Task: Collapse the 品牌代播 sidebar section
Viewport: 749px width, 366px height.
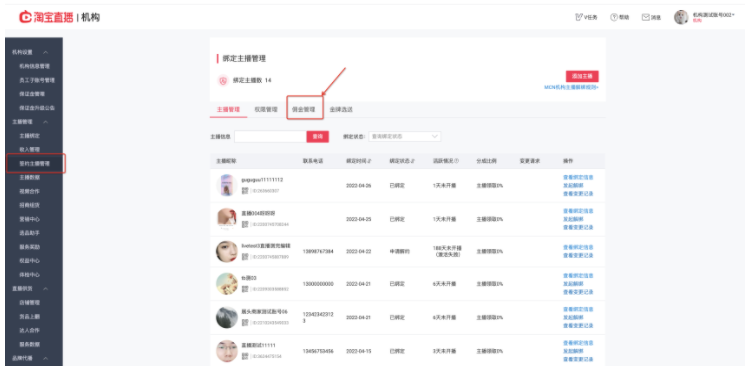Action: (45, 358)
